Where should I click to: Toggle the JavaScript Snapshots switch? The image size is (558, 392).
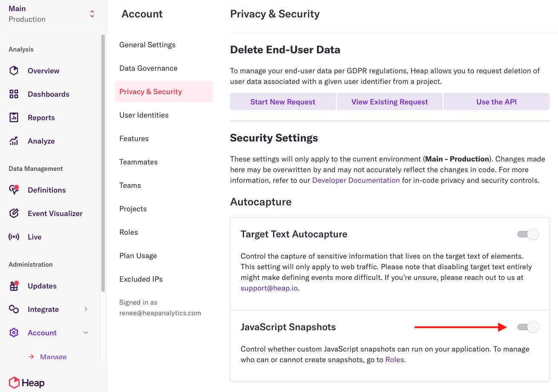point(528,327)
